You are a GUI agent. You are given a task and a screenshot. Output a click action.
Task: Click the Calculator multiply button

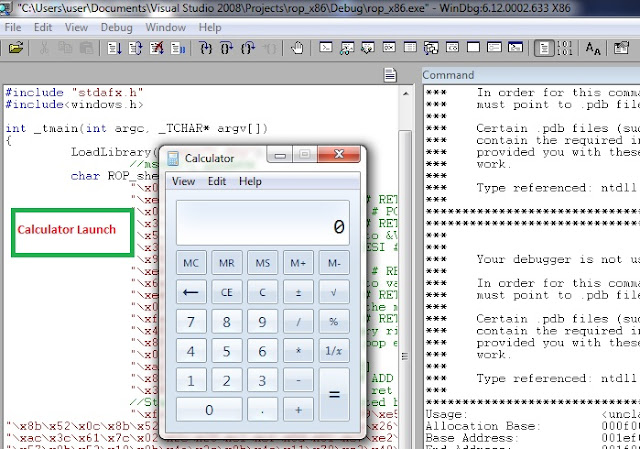click(298, 351)
